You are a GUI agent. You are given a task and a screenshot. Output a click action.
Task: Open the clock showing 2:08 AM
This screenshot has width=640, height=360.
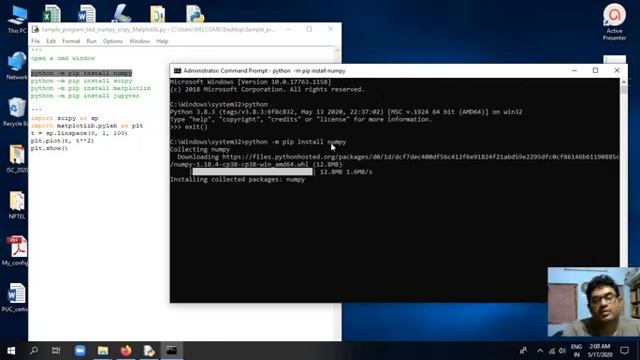(600, 351)
